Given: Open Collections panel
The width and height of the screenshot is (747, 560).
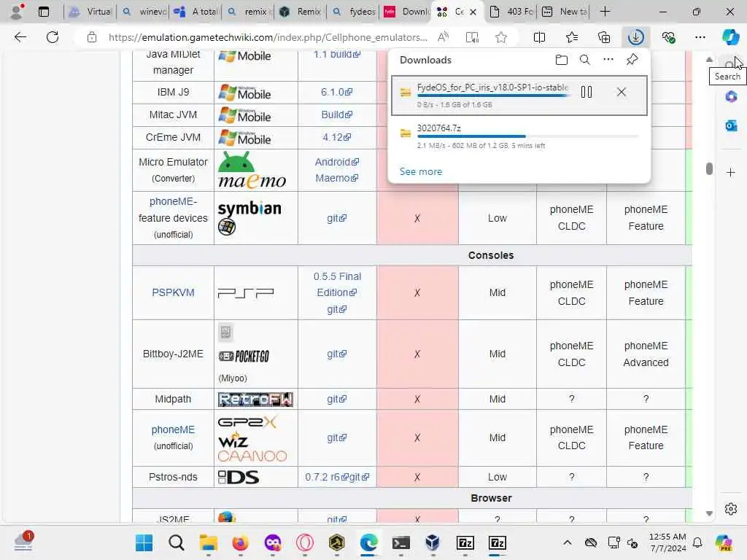Looking at the screenshot, I should click(603, 37).
